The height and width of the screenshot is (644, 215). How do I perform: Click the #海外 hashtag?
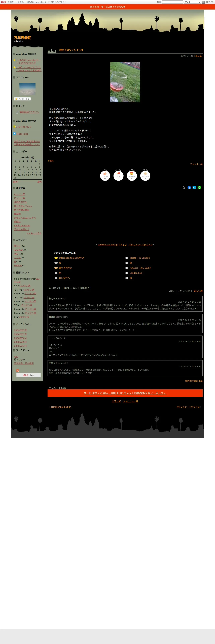(x=51, y=161)
